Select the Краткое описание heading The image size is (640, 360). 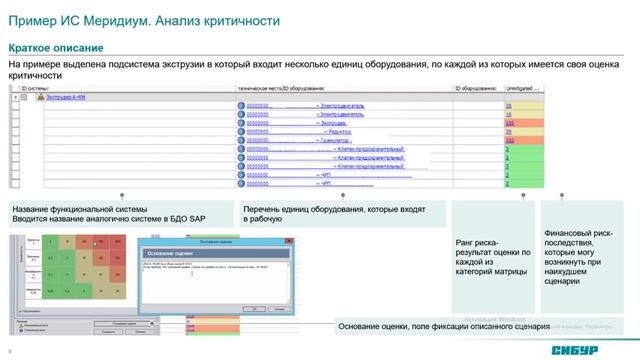(56, 48)
